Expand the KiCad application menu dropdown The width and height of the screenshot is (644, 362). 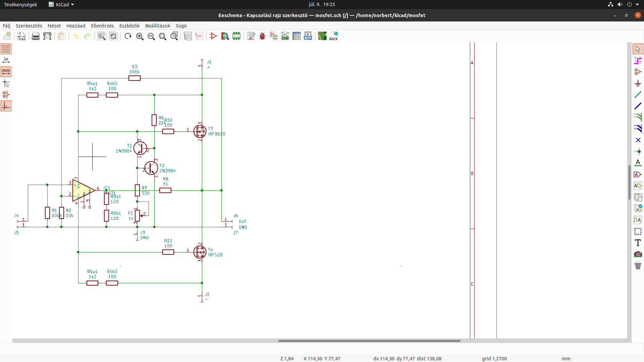click(61, 4)
